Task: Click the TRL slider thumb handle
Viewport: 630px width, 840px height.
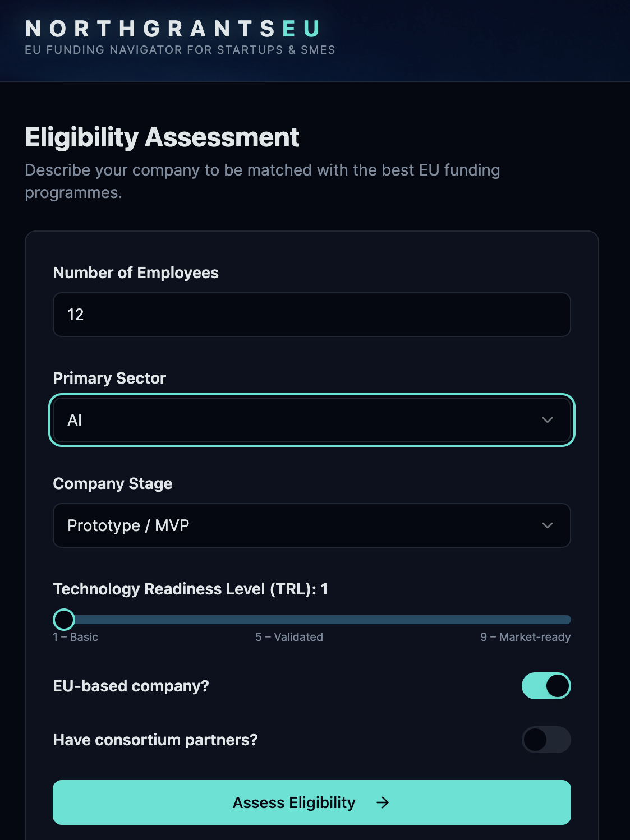Action: (x=64, y=620)
